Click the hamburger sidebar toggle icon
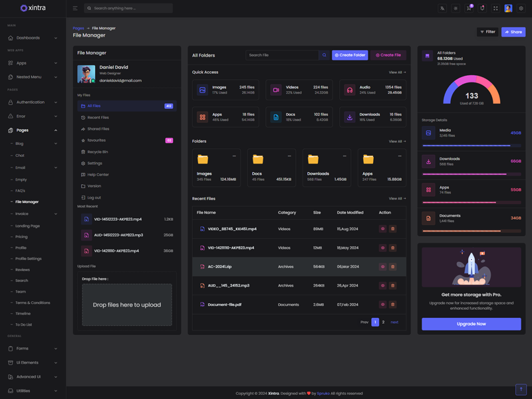Viewport: 532px width, 399px height. coord(75,9)
